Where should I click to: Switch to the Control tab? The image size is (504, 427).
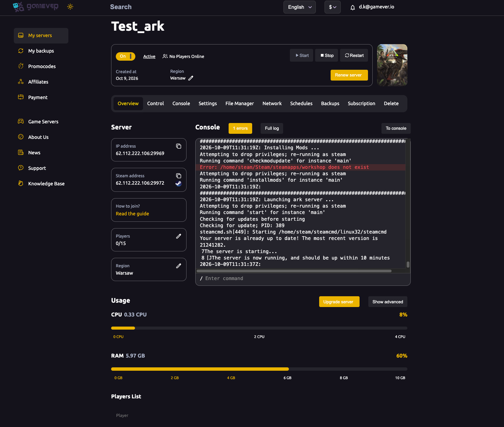(156, 103)
